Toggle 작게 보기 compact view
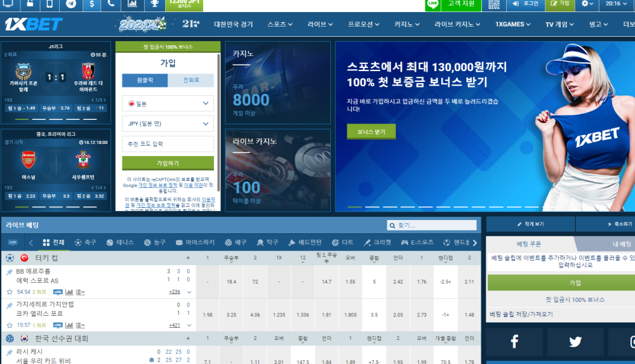Image resolution: width=635 pixels, height=364 pixels. 530,224
